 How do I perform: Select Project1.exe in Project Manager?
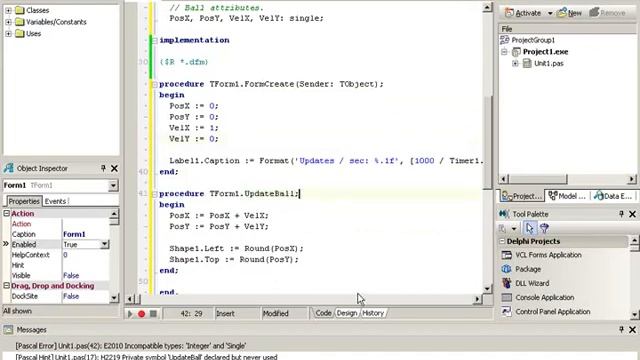click(x=545, y=52)
